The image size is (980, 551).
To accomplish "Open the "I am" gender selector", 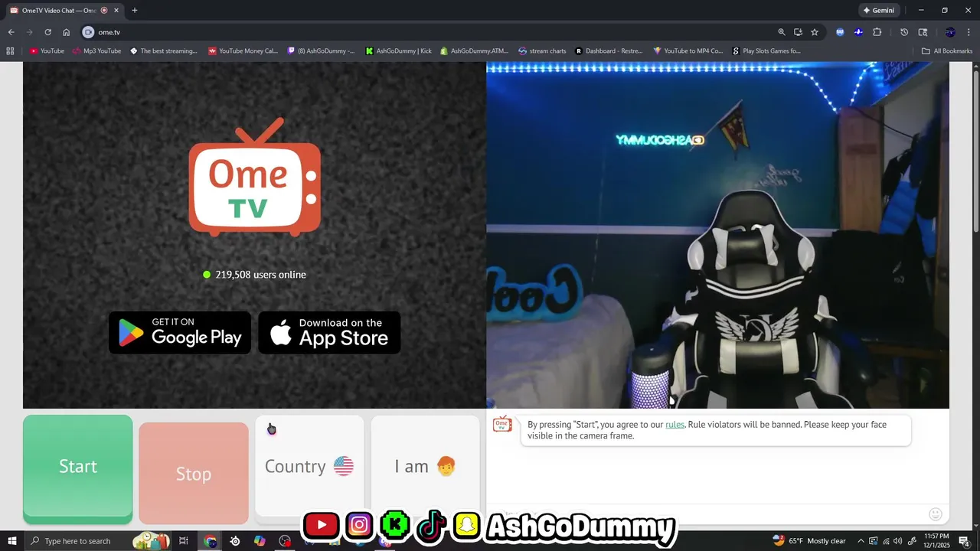I will click(425, 466).
